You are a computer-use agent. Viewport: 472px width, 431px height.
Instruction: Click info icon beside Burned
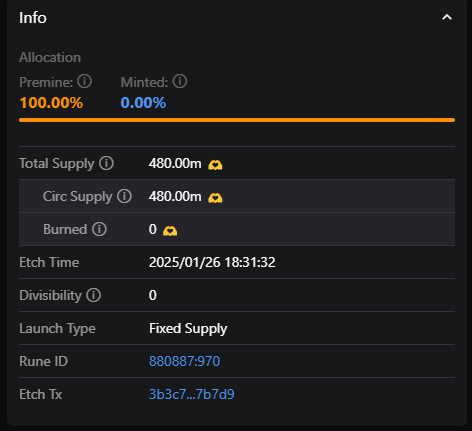pos(99,229)
